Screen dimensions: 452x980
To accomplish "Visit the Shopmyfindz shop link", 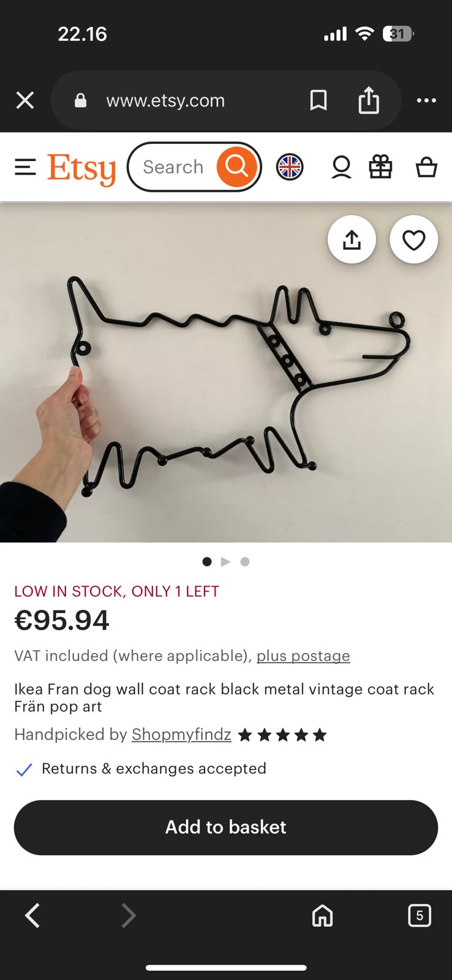I will coord(181,734).
